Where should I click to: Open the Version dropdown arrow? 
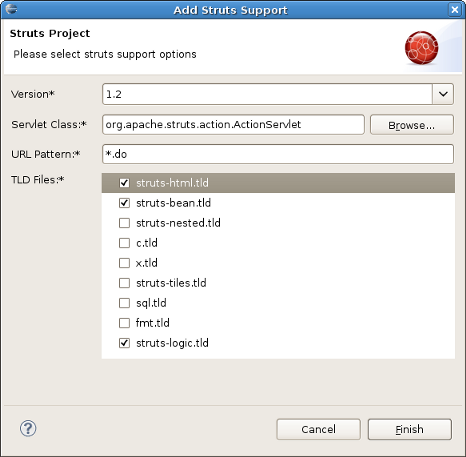(x=443, y=94)
